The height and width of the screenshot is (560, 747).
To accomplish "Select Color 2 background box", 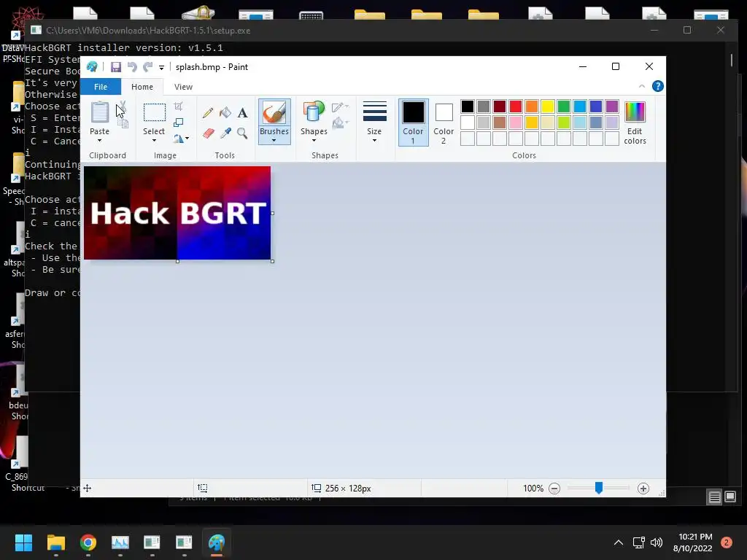I will (x=444, y=122).
